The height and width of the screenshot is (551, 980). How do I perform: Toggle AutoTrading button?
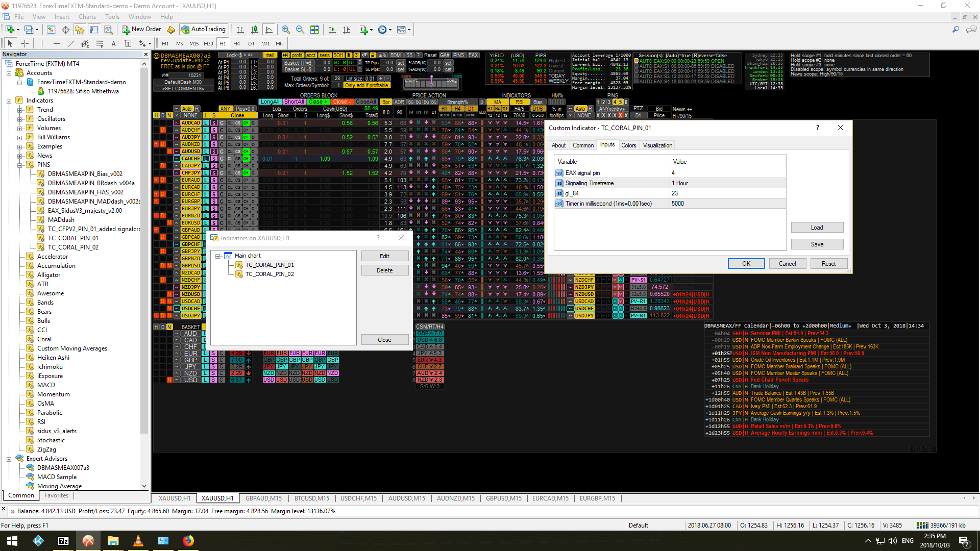[203, 30]
